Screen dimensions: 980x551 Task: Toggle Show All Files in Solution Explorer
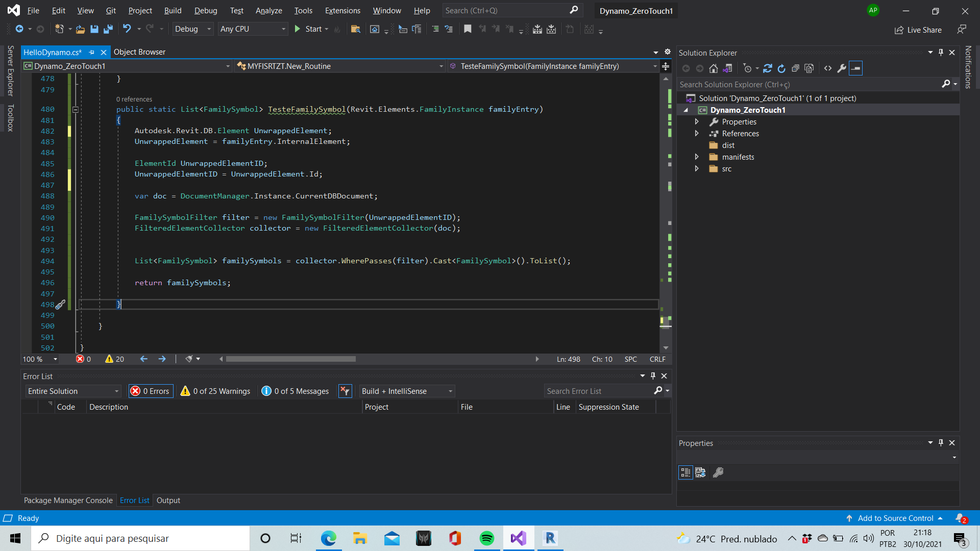point(809,68)
